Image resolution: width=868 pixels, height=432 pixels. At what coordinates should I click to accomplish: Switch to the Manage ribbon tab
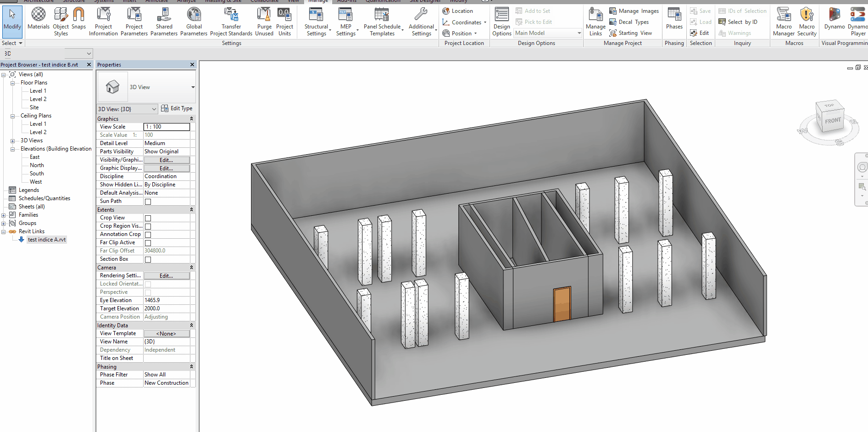(318, 1)
